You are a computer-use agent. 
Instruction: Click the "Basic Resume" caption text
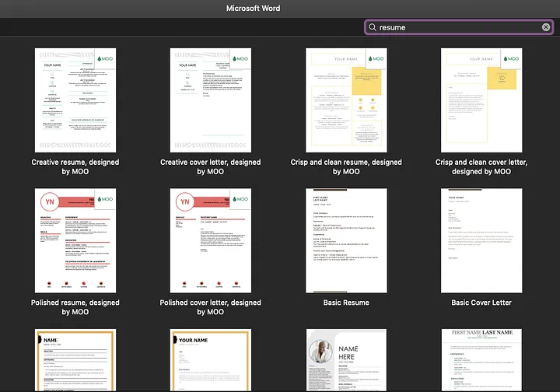tap(346, 303)
